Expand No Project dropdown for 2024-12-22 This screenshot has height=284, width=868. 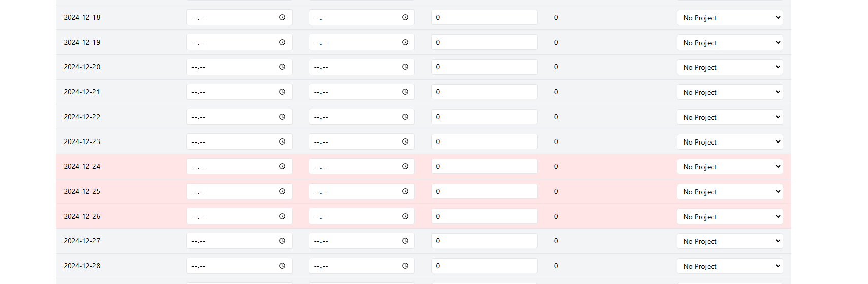point(729,117)
